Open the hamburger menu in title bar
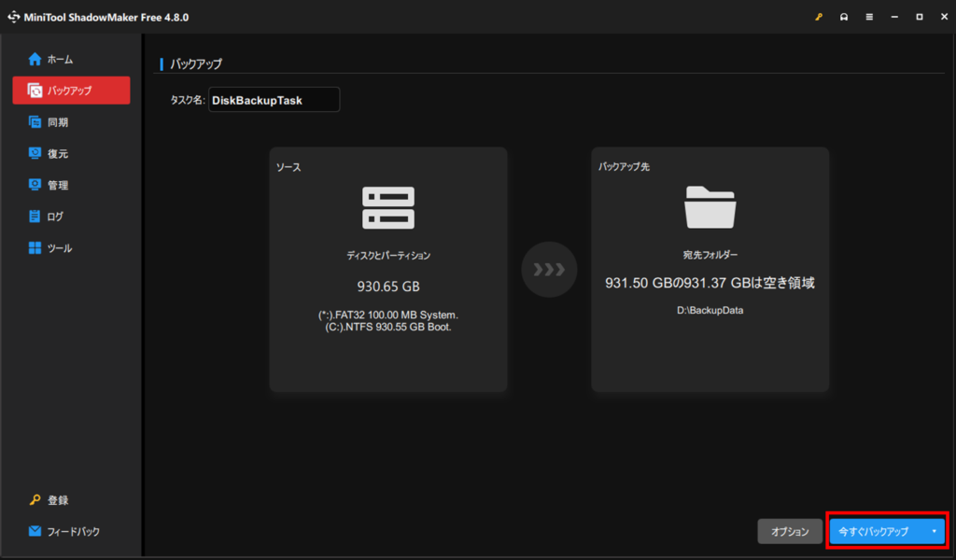The width and height of the screenshot is (956, 560). click(869, 17)
